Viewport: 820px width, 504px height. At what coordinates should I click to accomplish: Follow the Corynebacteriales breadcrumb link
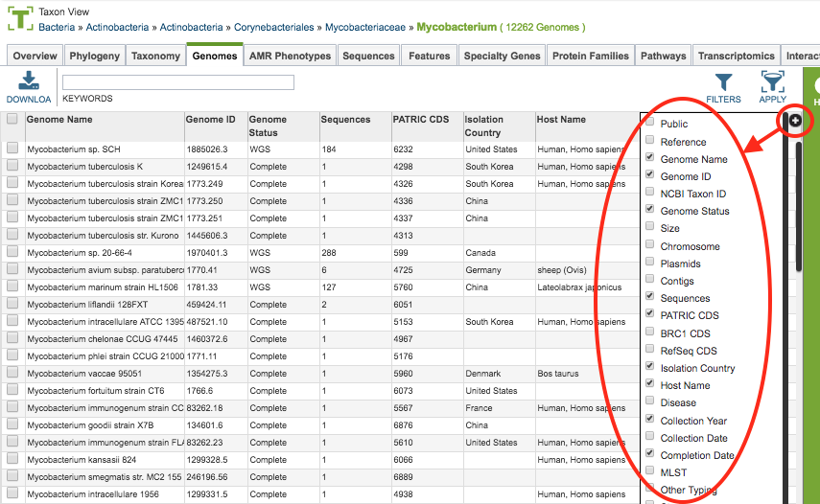(274, 27)
